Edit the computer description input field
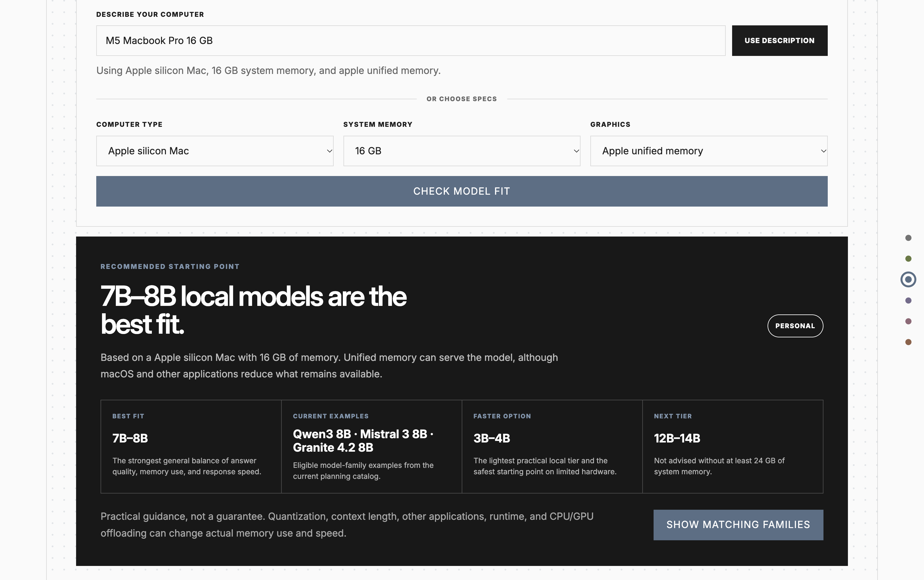This screenshot has width=924, height=580. coord(411,41)
